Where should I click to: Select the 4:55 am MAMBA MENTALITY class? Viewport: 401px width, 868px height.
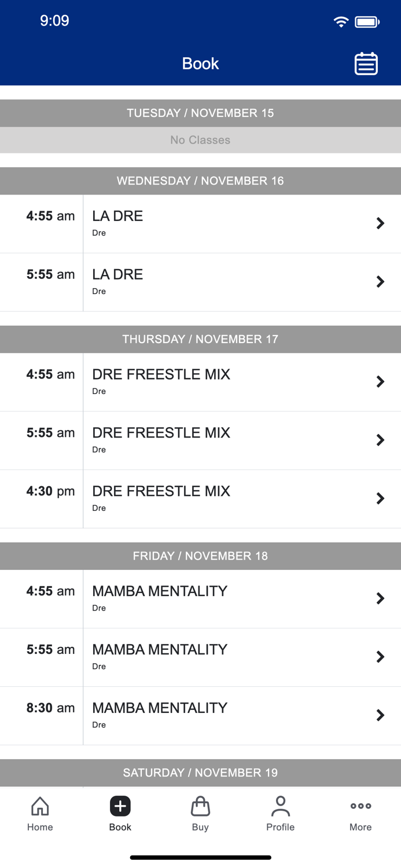[200, 598]
